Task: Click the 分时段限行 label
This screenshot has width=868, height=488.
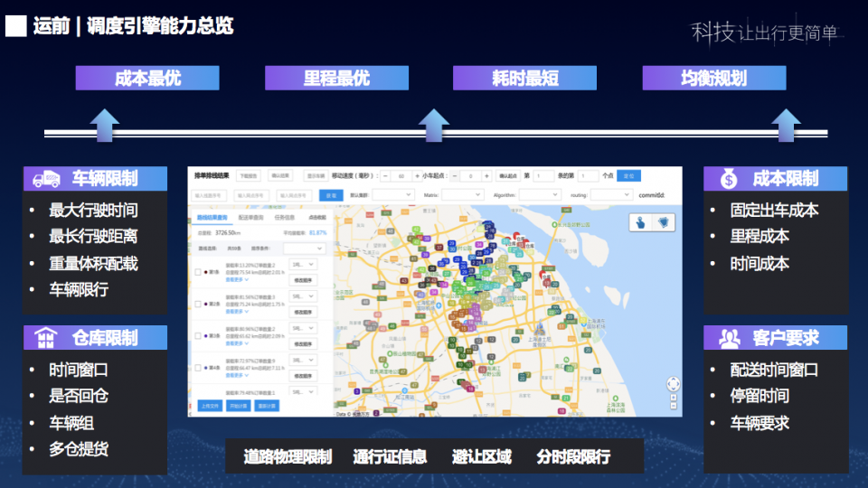Action: [573, 456]
